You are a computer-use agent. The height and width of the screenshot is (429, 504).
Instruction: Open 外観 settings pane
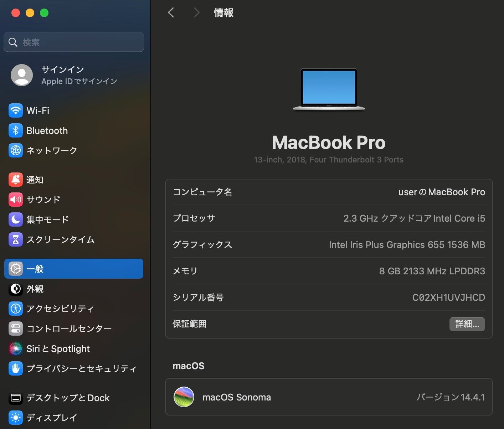pyautogui.click(x=35, y=289)
